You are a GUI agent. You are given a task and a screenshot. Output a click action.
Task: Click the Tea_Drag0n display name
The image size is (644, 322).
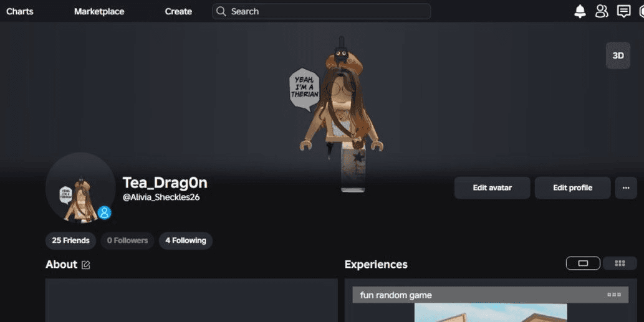(x=165, y=182)
